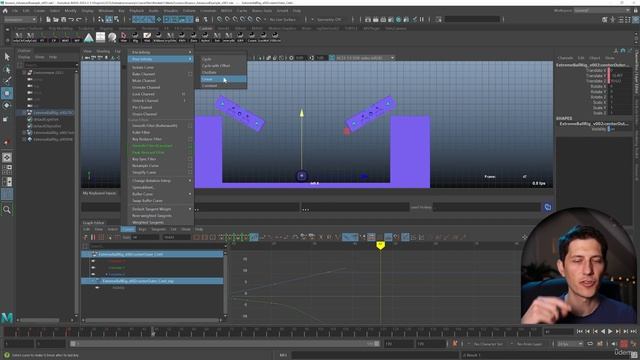Viewport: 640px width, 360px height.
Task: Click the teal pyramid shelf icon
Action: [x=89, y=38]
